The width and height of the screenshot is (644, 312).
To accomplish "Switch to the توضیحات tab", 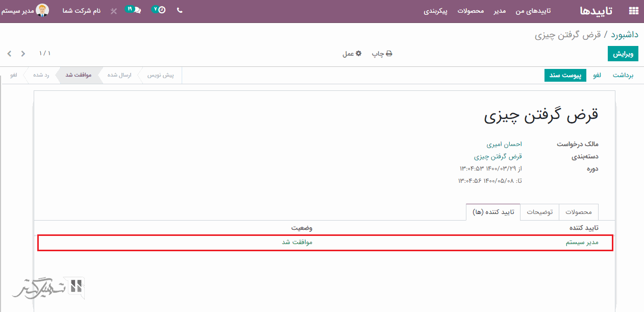I will coord(539,212).
